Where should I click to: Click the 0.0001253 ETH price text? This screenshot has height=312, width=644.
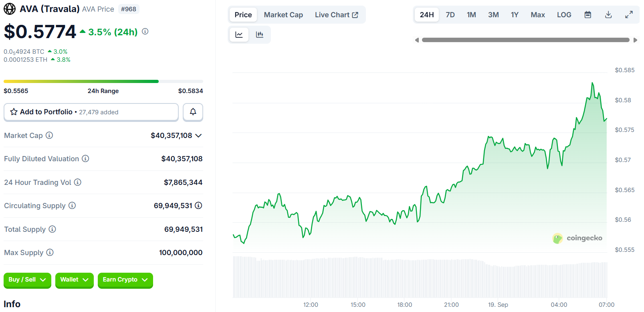(26, 60)
